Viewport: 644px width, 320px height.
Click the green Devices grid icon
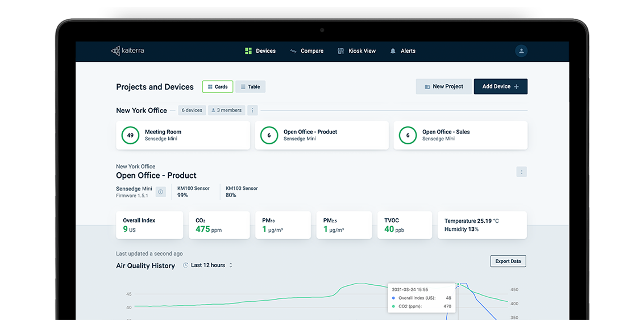click(248, 51)
